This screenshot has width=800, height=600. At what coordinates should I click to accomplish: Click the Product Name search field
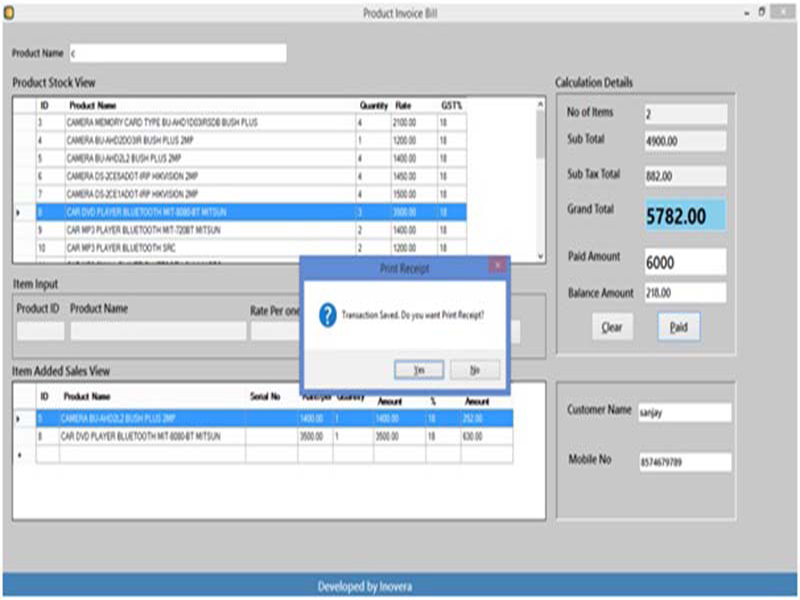click(x=177, y=53)
